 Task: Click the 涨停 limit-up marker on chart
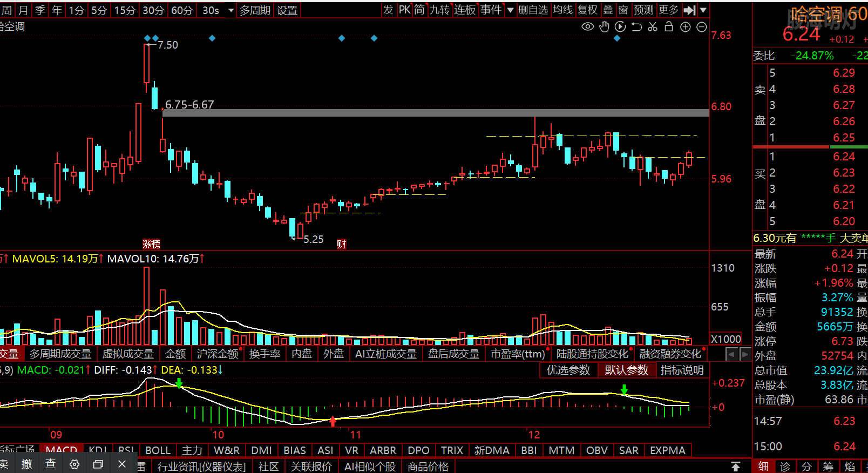pyautogui.click(x=152, y=244)
